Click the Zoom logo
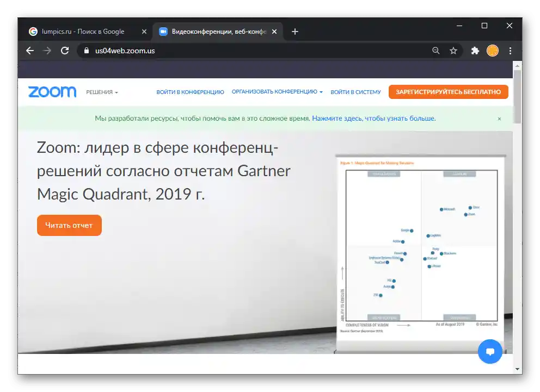The width and height of the screenshot is (540, 392). [x=52, y=91]
